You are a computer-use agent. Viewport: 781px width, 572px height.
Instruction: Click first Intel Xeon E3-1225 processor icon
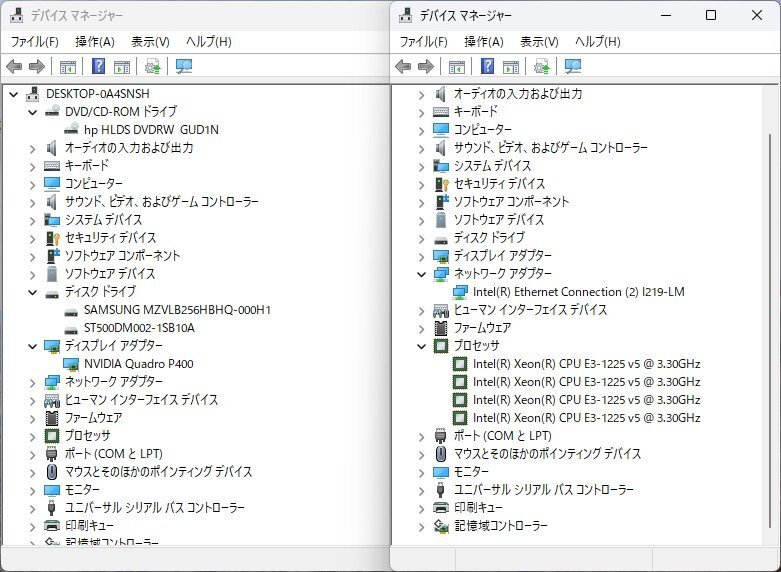coord(460,364)
